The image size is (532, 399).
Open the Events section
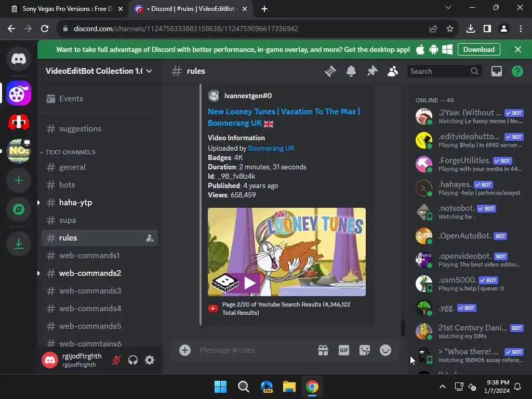pos(99,99)
